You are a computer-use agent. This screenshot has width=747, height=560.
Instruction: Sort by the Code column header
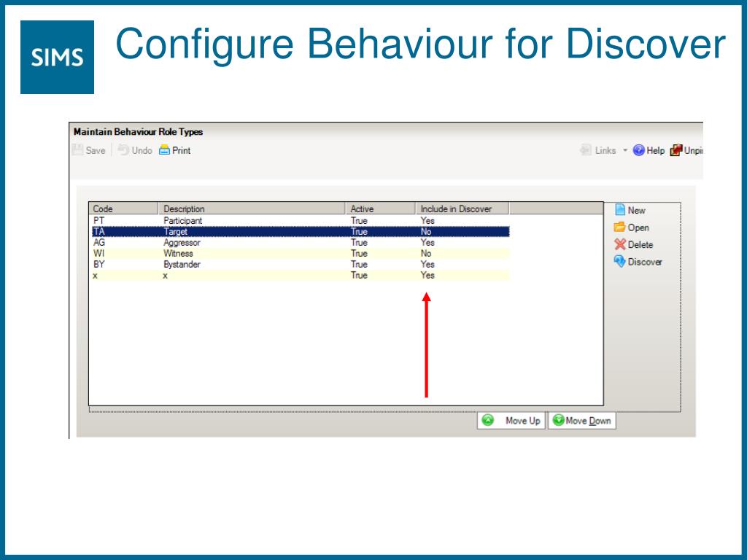pyautogui.click(x=123, y=209)
